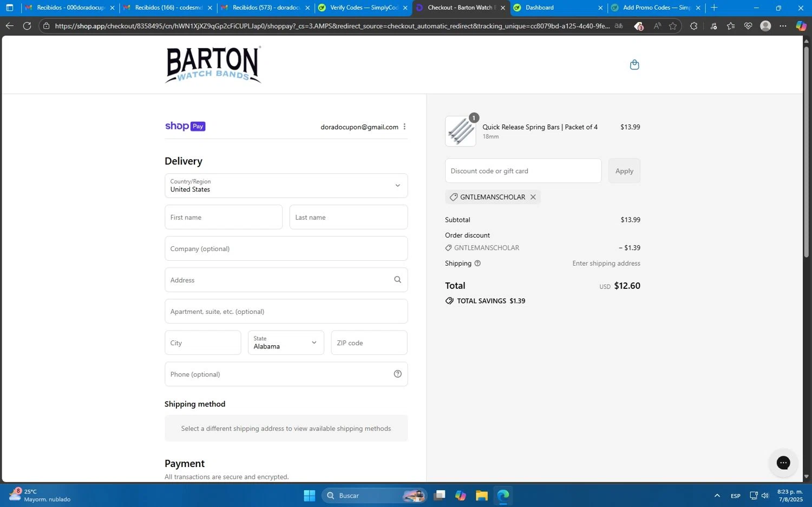812x507 pixels.
Task: Open account options three-dot menu
Action: point(404,127)
